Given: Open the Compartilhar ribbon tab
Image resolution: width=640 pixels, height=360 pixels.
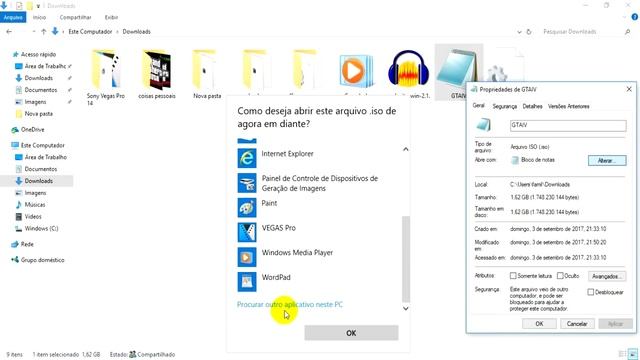Looking at the screenshot, I should (x=76, y=17).
